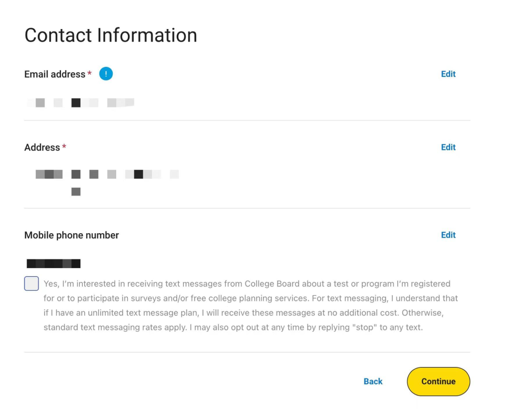Edit the mobile phone number
This screenshot has width=523, height=420.
pos(448,235)
